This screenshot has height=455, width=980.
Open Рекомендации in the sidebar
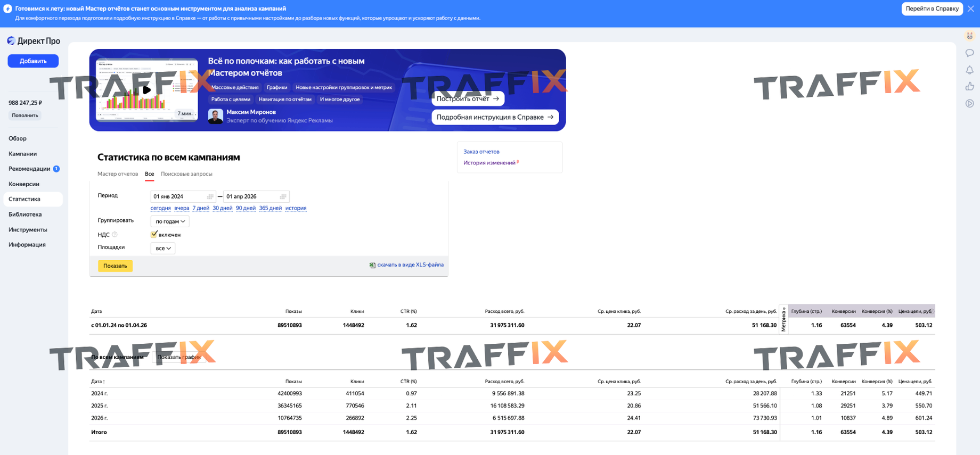(x=29, y=169)
